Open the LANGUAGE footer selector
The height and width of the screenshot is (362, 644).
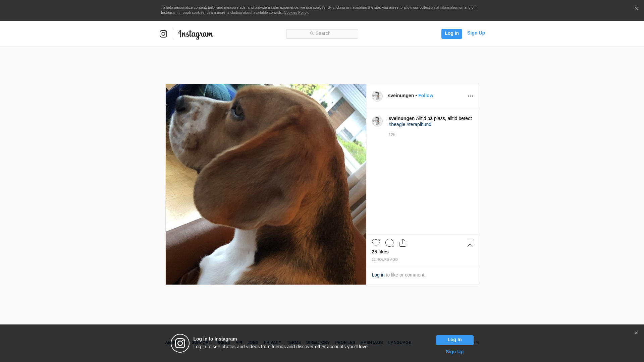click(x=399, y=343)
